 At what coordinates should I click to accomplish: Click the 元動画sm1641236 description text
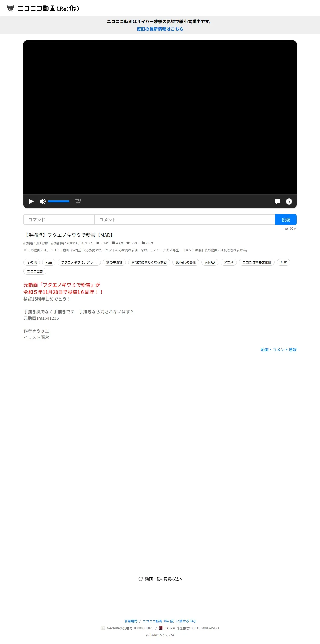(x=41, y=318)
